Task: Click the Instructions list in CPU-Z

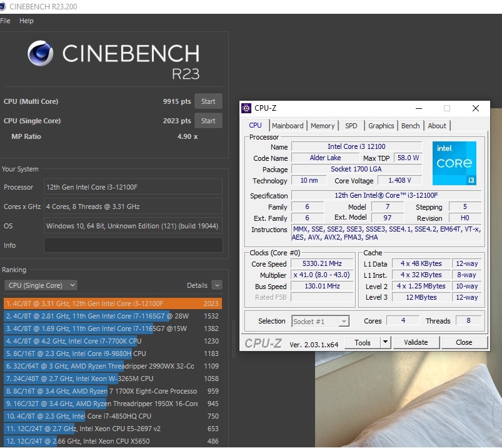Action: (x=386, y=233)
